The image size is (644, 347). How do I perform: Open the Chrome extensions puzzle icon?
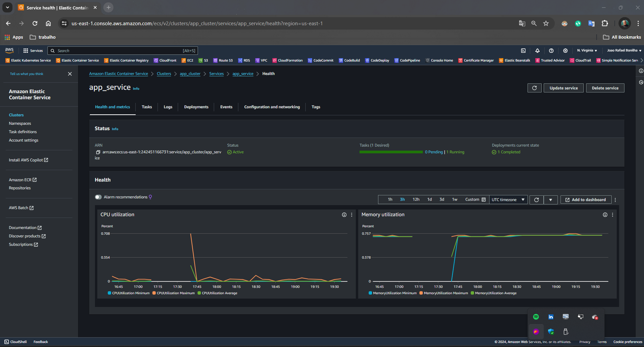605,23
